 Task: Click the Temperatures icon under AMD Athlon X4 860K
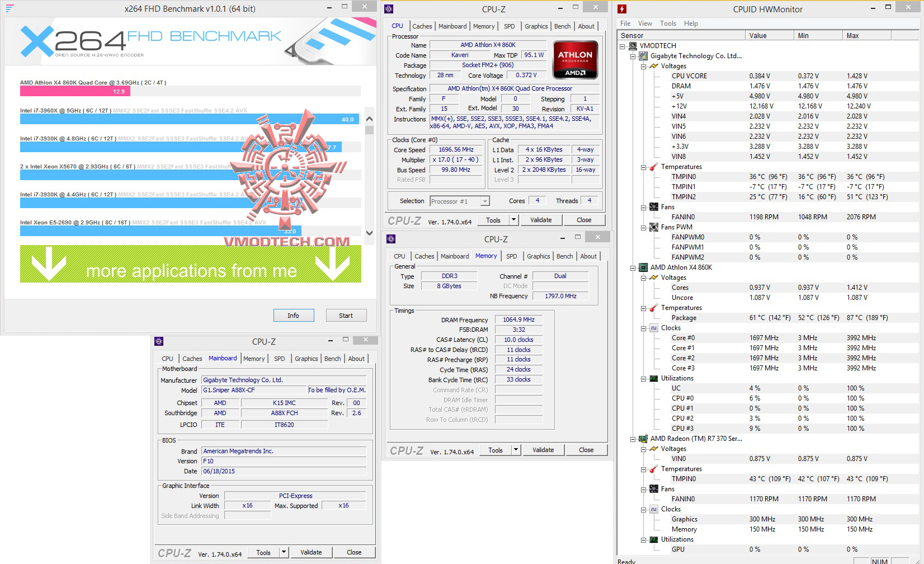pos(654,308)
